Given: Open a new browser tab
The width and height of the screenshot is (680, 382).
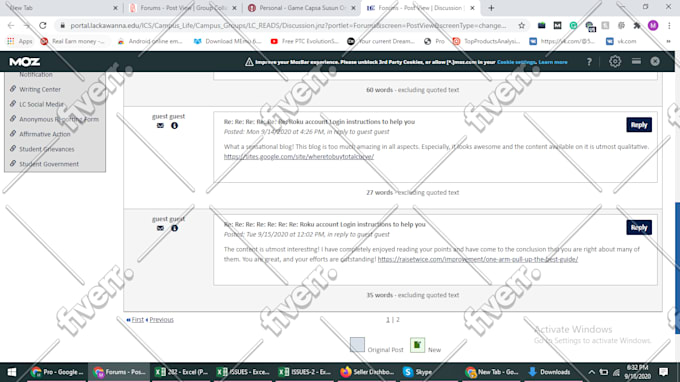Looking at the screenshot, I should (491, 8).
